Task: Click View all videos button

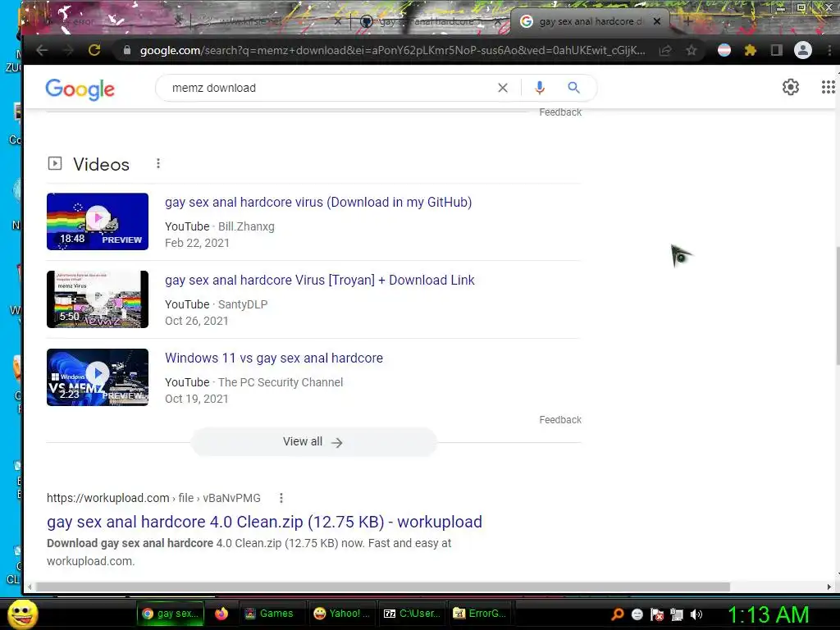Action: [x=314, y=442]
